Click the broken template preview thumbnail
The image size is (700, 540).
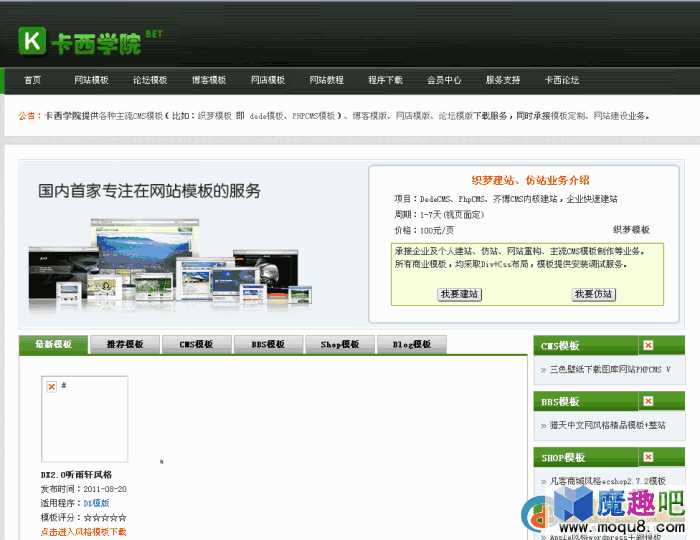click(84, 419)
